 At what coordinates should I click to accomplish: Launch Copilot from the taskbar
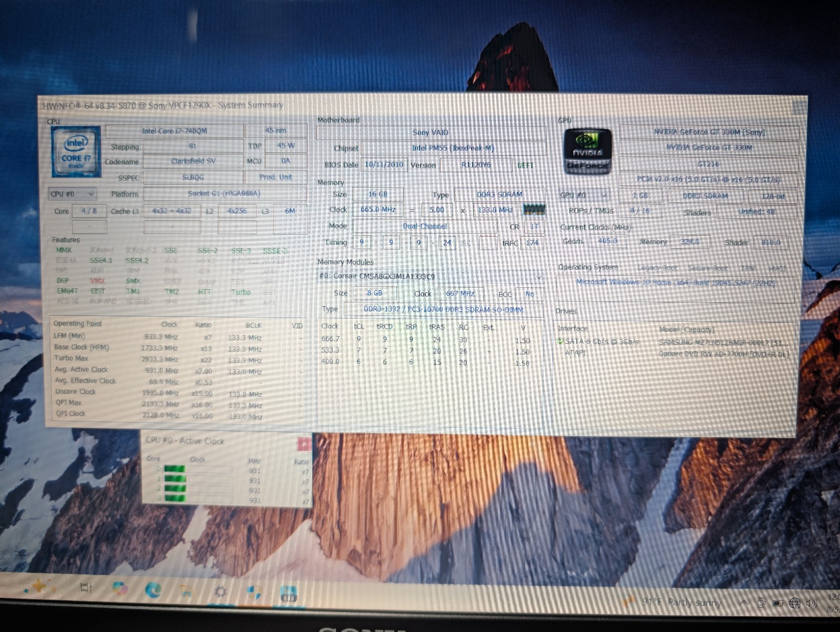(120, 589)
